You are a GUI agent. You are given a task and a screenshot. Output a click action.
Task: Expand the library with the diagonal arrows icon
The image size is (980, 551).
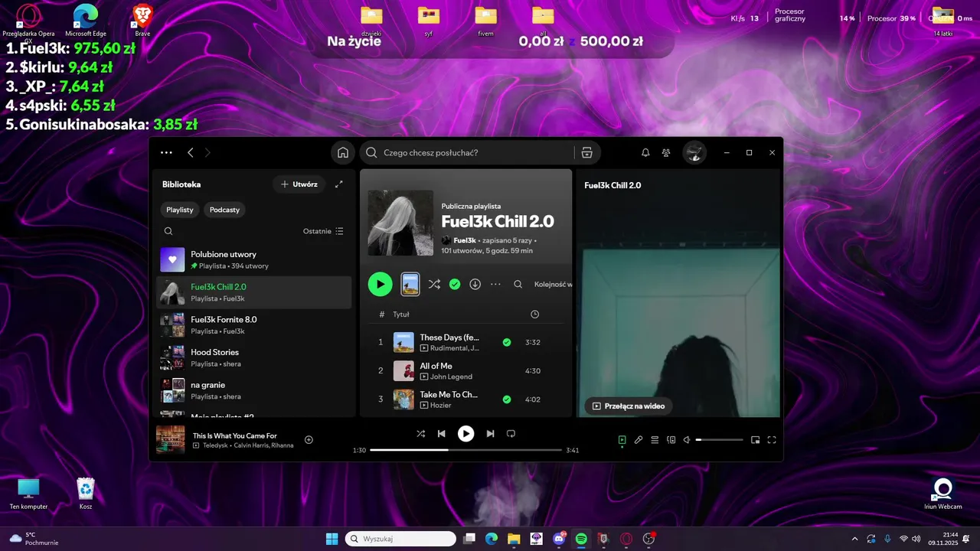[x=339, y=184]
